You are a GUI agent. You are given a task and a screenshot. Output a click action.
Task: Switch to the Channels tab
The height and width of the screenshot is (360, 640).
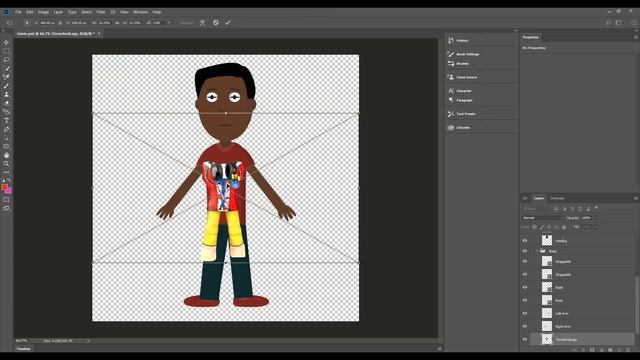(557, 198)
